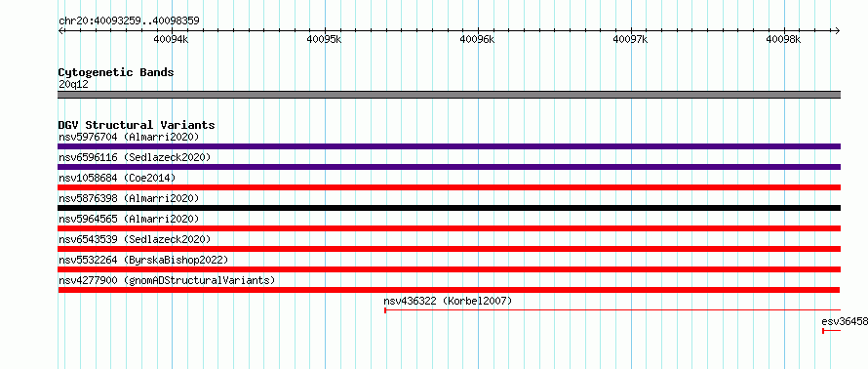Click the nsv5532264 (ByrskaBishop2022) label
The width and height of the screenshot is (868, 369).
tap(143, 260)
